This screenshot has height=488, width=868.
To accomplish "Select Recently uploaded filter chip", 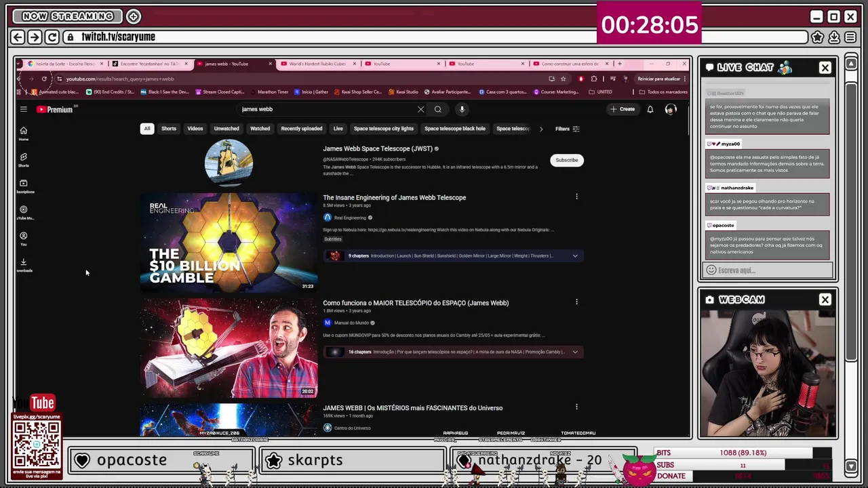I will (x=302, y=129).
